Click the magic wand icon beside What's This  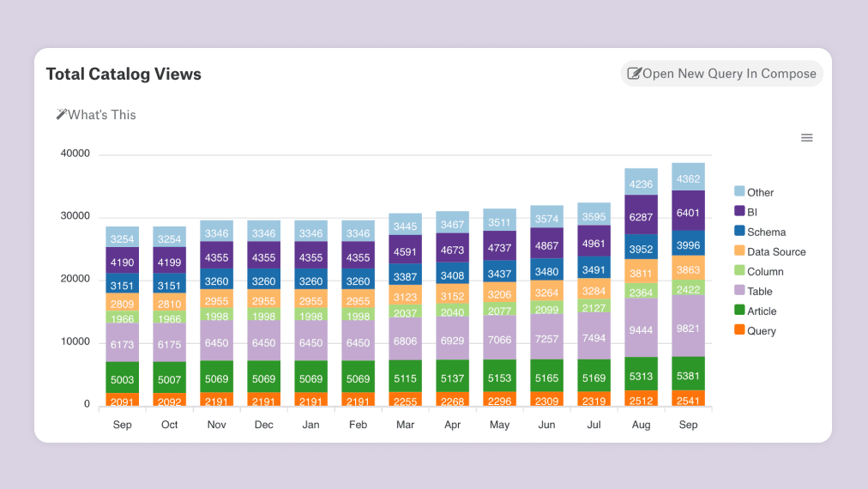coord(61,114)
